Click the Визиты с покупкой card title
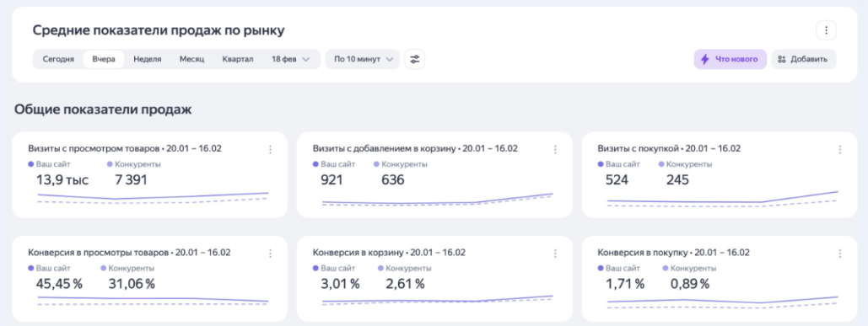This screenshot has height=326, width=868. pos(639,148)
